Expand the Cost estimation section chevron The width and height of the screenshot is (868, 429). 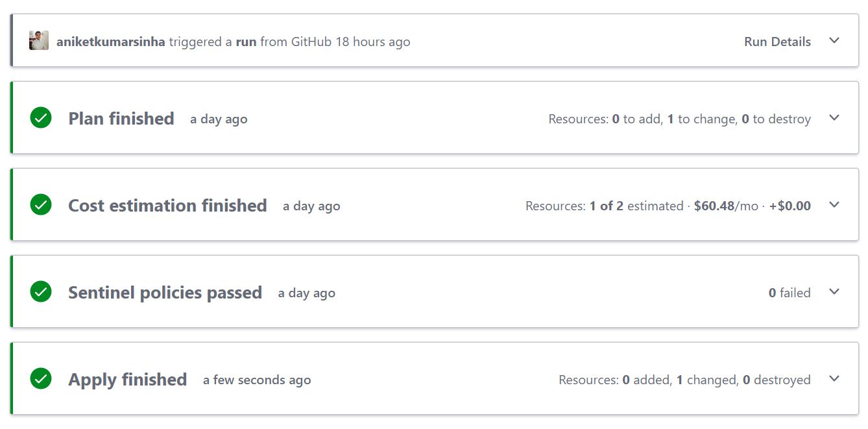point(834,205)
